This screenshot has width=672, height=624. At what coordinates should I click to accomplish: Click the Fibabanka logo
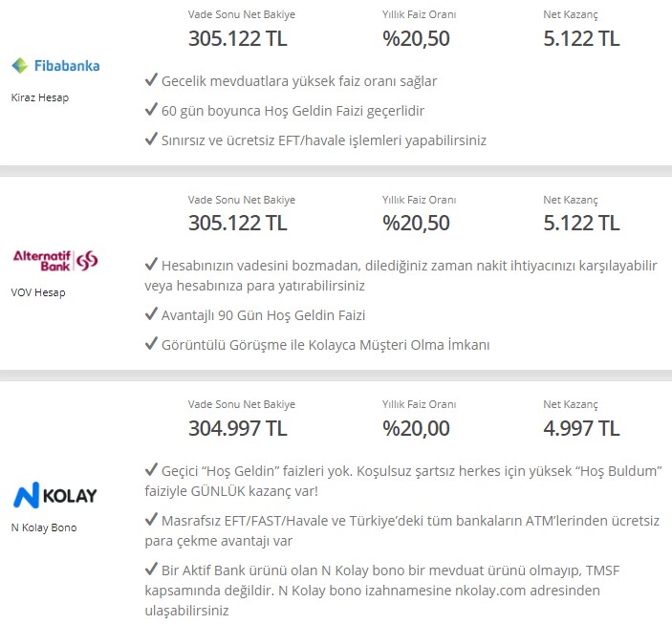coord(55,66)
